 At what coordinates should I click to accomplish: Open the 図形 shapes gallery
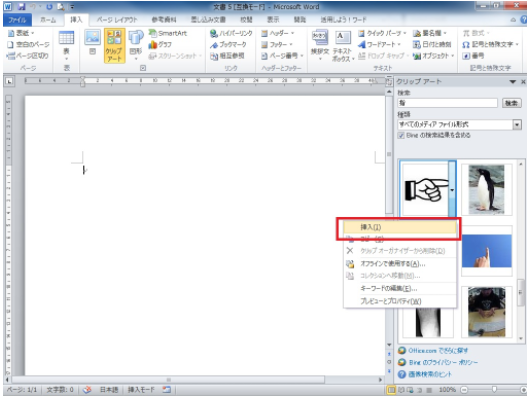click(136, 46)
